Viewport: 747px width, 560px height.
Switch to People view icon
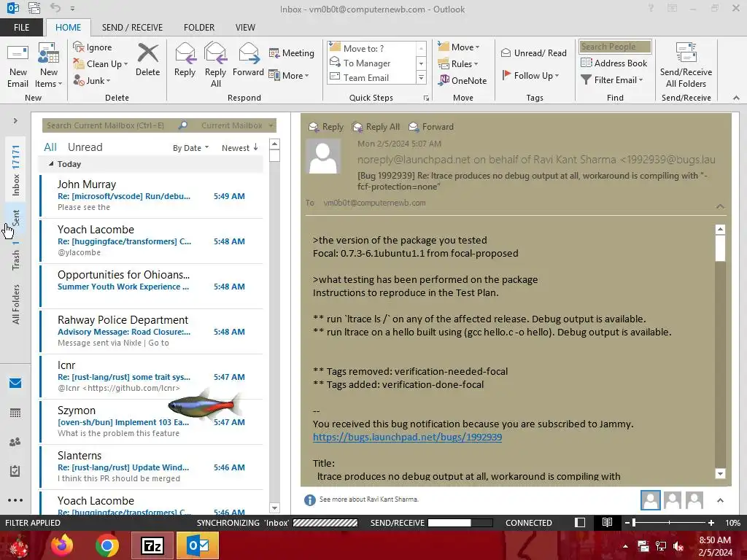(x=15, y=442)
